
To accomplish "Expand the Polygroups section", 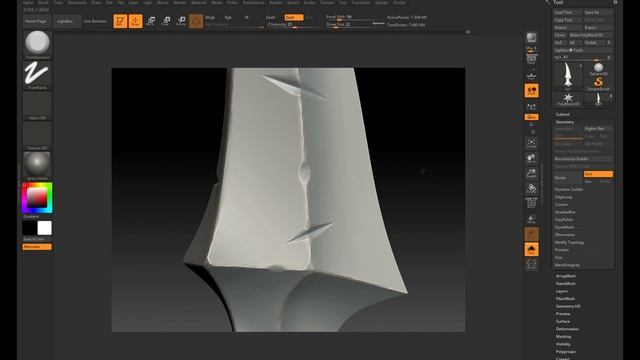I will tap(566, 351).
